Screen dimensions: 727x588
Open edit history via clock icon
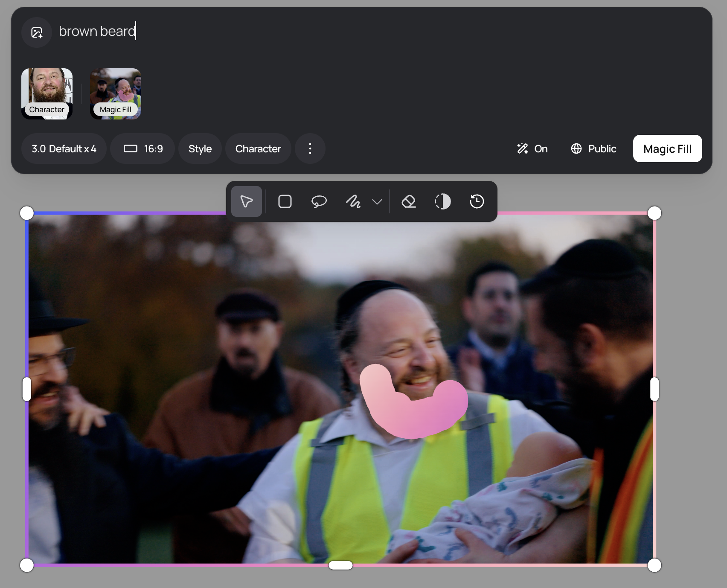(x=477, y=201)
